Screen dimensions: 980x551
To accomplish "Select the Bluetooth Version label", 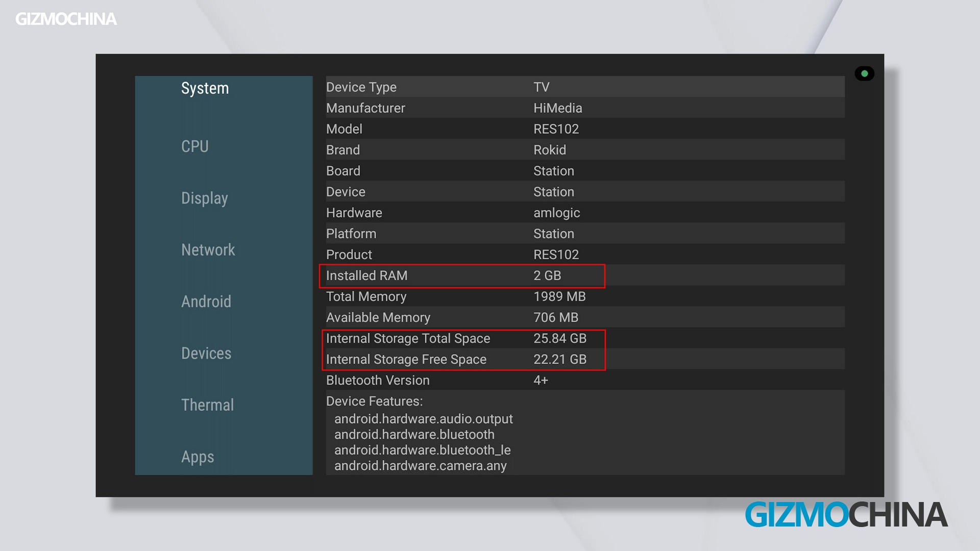I will pyautogui.click(x=378, y=380).
